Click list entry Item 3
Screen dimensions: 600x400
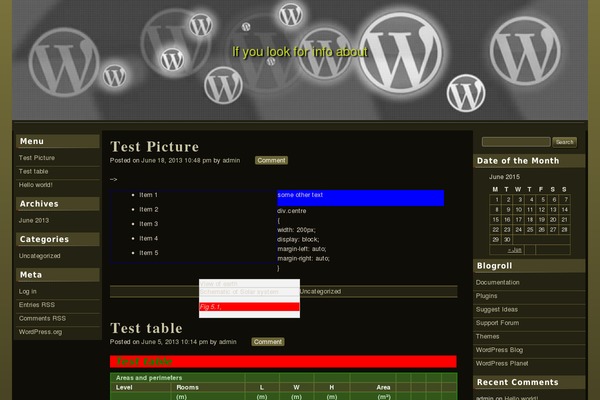click(148, 224)
